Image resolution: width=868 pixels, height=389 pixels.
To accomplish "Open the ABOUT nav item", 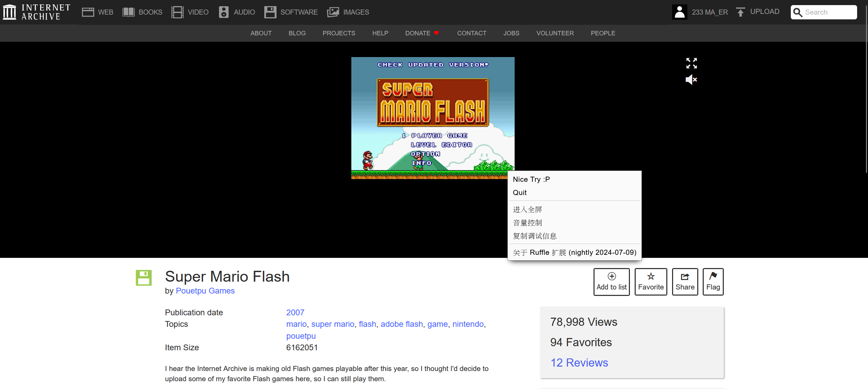I will tap(261, 33).
